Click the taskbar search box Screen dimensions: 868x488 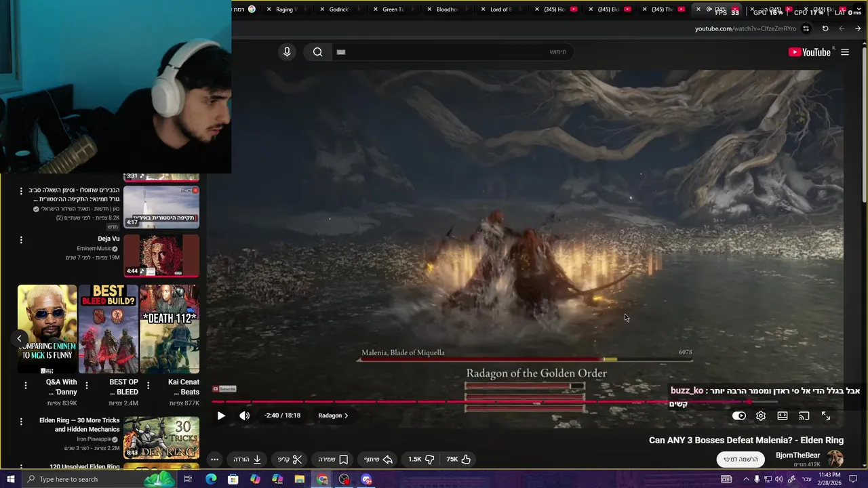point(98,479)
